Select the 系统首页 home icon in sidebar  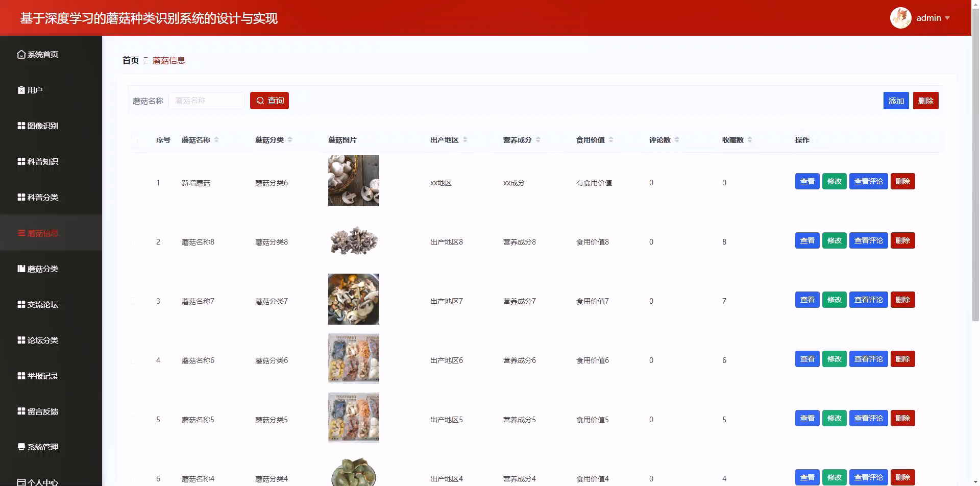point(21,54)
